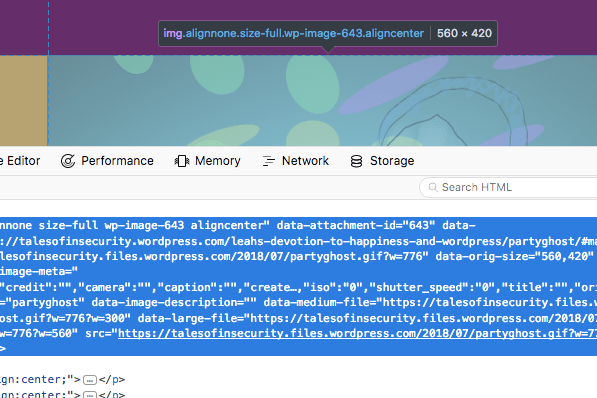Click the Network waterfall icon
597x398 pixels.
[268, 161]
